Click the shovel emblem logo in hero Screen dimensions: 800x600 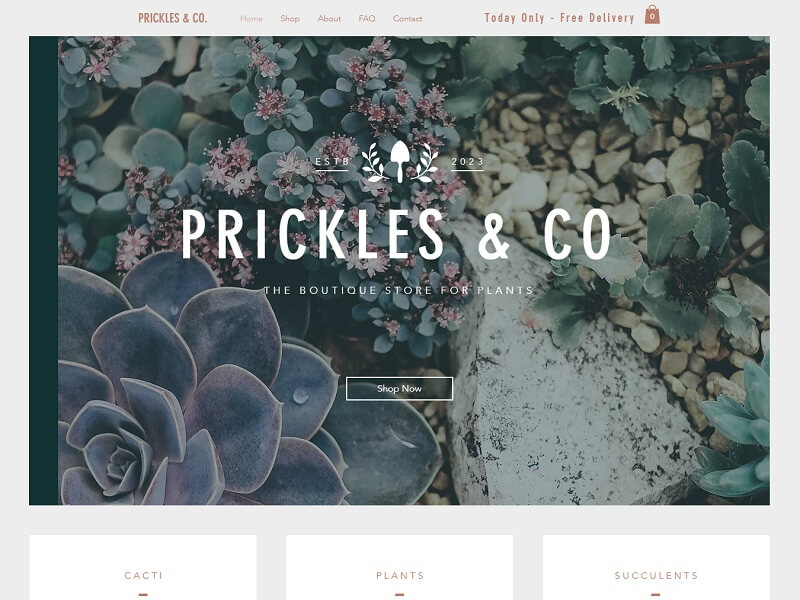(399, 161)
